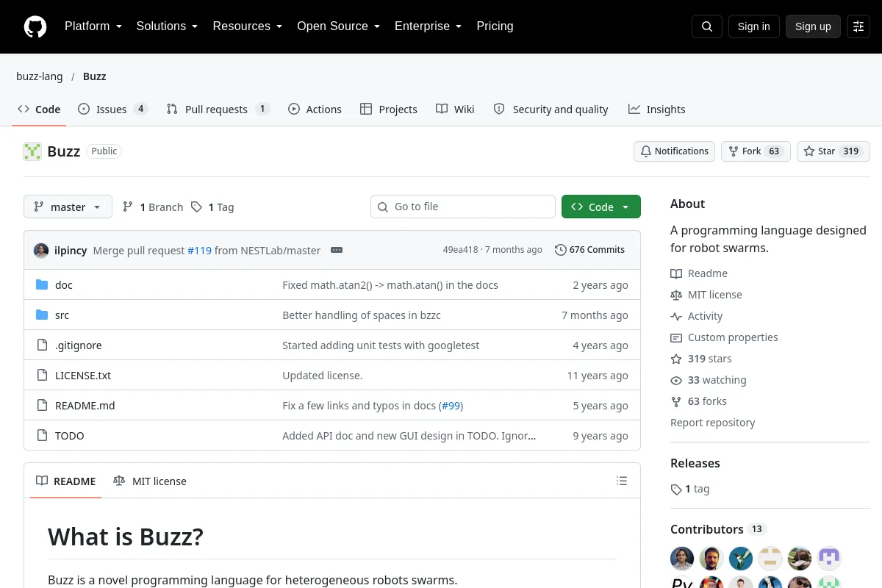Image resolution: width=882 pixels, height=588 pixels.
Task: Click the LICENSE.txt file icon
Action: [42, 376]
